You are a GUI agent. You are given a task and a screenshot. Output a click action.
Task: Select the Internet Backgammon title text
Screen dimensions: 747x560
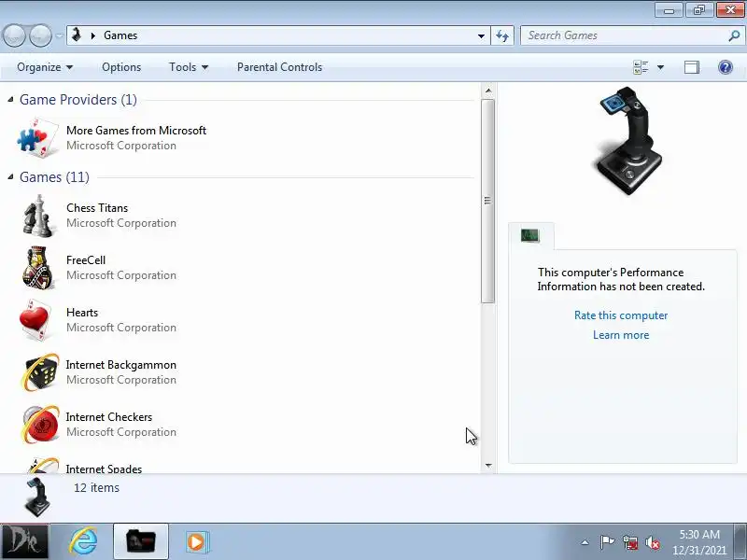click(121, 365)
